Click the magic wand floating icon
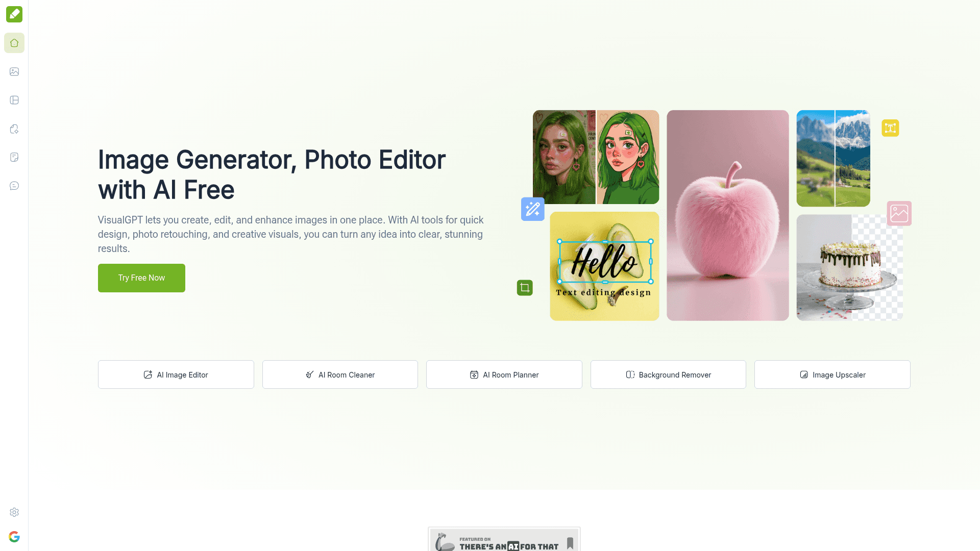 point(532,209)
